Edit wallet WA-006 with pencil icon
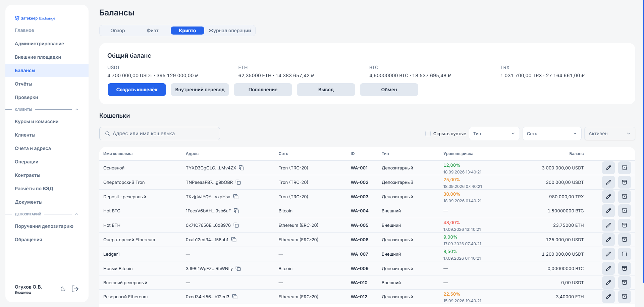Screen dimensions: 644x307 pyautogui.click(x=608, y=240)
